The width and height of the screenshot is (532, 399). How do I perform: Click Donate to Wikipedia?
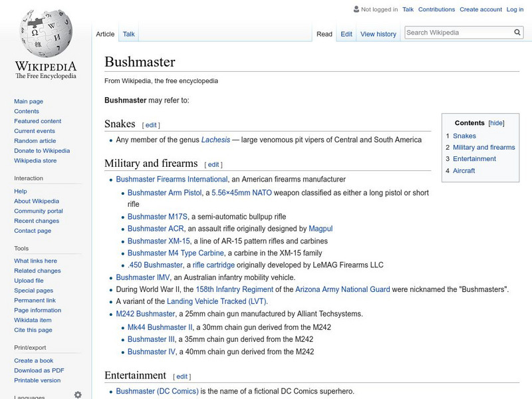pyautogui.click(x=42, y=151)
